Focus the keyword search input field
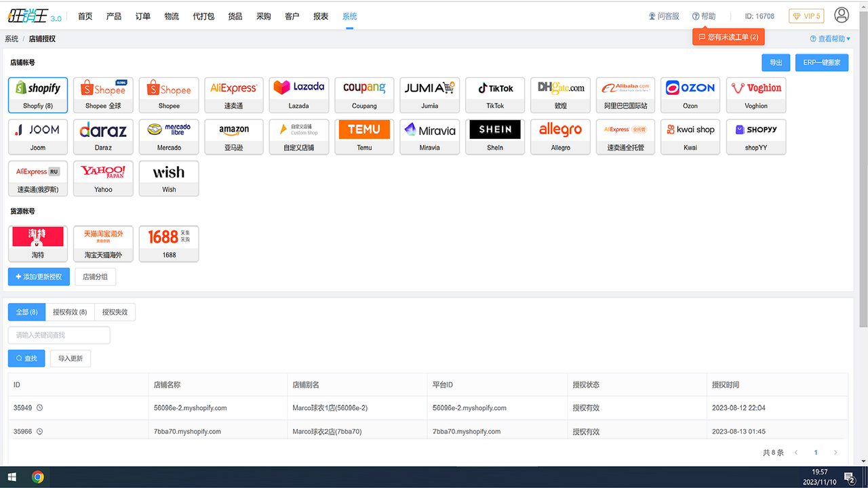868x488 pixels. click(59, 335)
